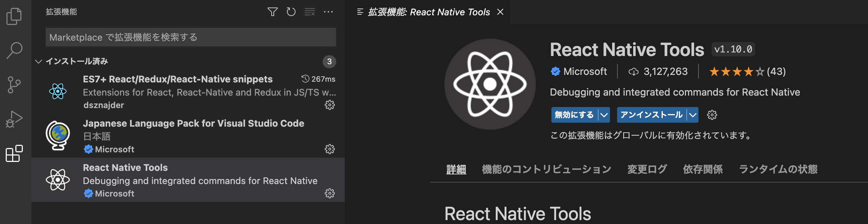Switch to the 変更ログ tab

tap(647, 169)
